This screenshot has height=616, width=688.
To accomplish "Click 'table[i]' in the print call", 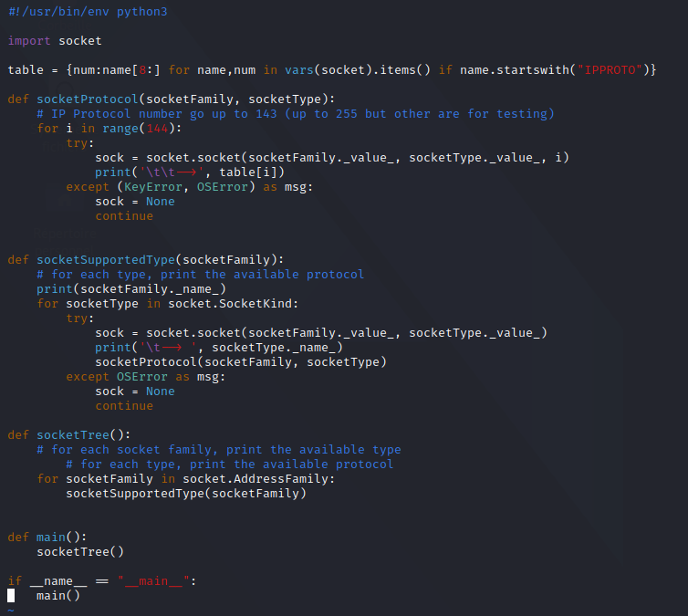I will (248, 172).
